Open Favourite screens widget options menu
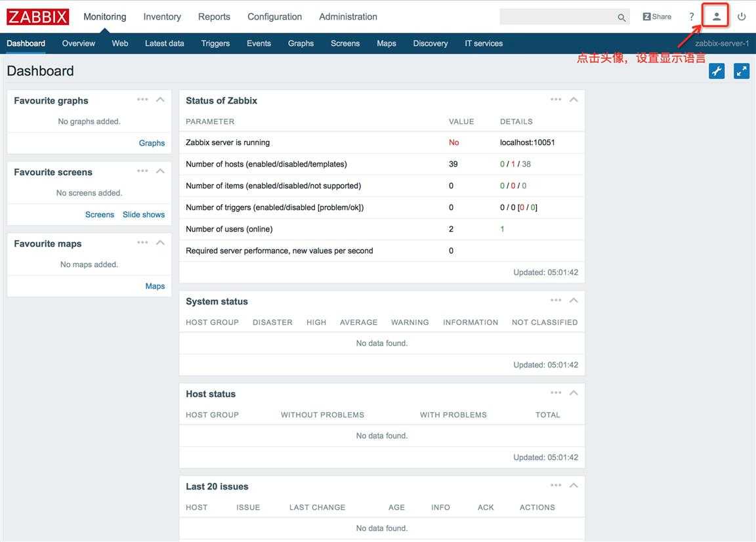 tap(142, 171)
